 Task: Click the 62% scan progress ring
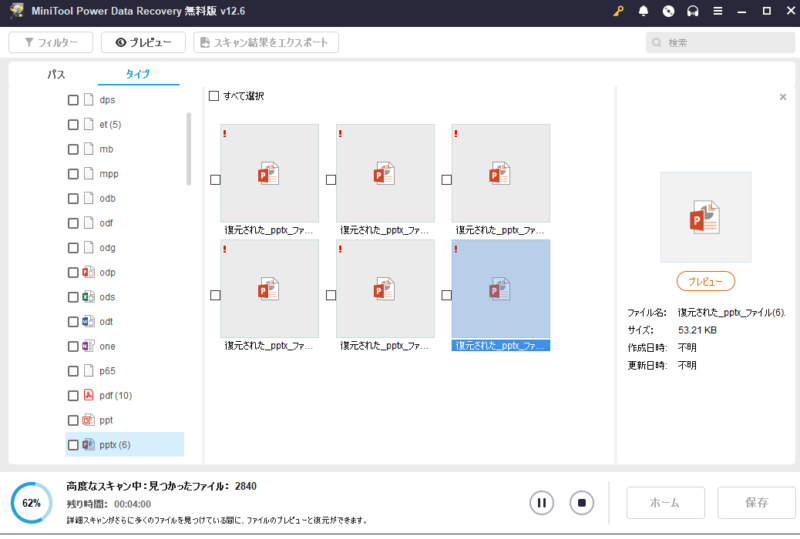pyautogui.click(x=31, y=503)
